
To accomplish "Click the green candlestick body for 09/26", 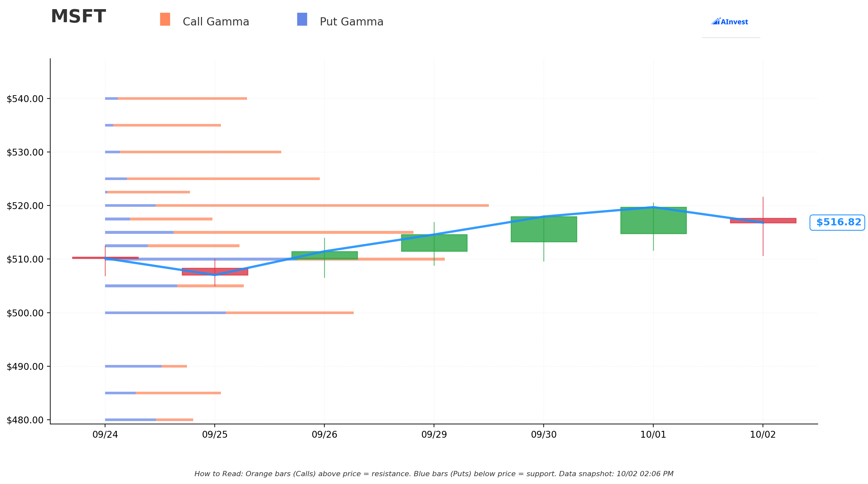I will [324, 255].
